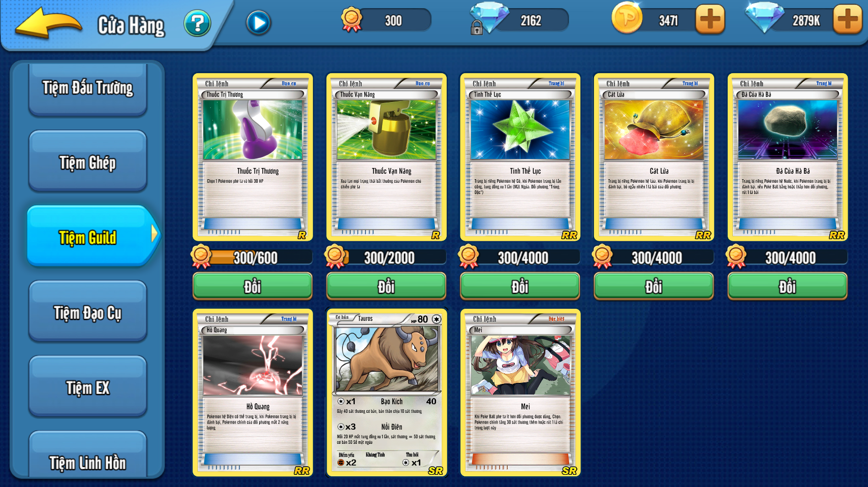Image resolution: width=868 pixels, height=487 pixels.
Task: Switch to Tiệm Ghép shop tab
Action: pos(88,161)
